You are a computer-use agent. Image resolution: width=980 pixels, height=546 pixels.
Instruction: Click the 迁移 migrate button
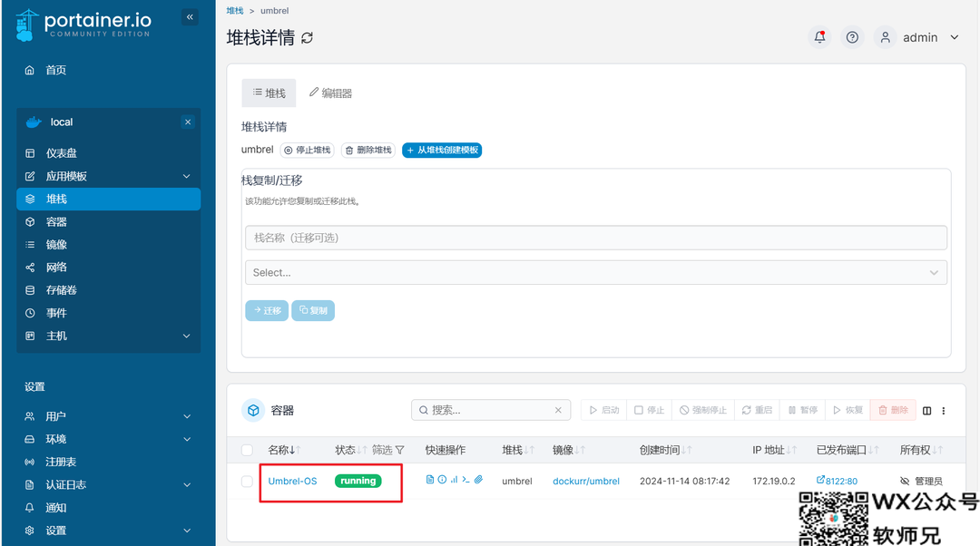click(x=267, y=310)
